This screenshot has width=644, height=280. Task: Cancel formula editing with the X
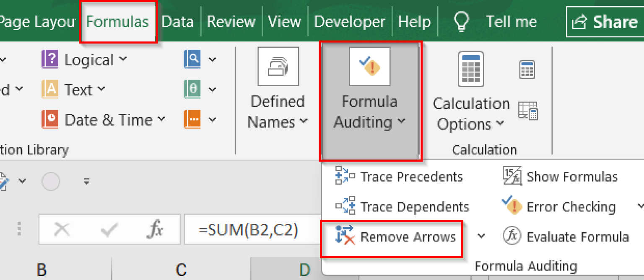coord(63,229)
